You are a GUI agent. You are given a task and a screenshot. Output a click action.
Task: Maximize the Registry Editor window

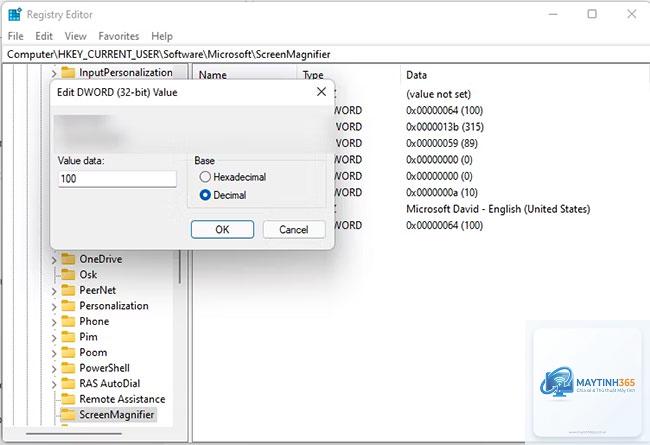[592, 14]
